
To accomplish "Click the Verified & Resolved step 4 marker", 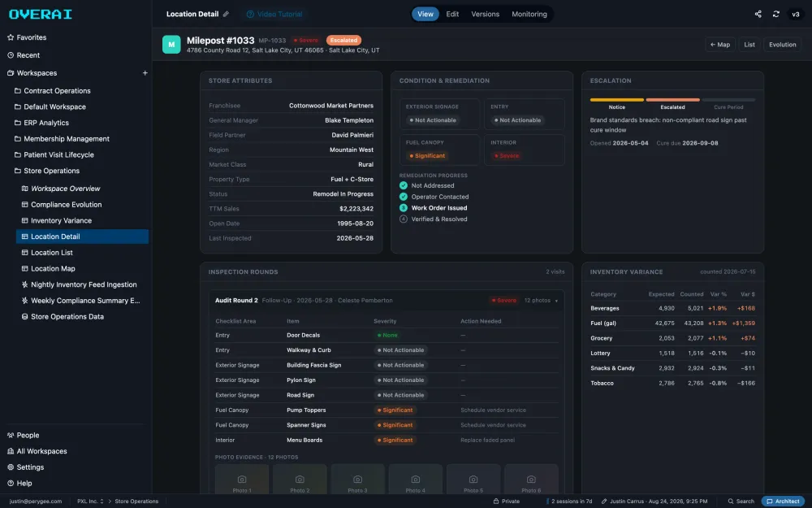I will pos(404,219).
